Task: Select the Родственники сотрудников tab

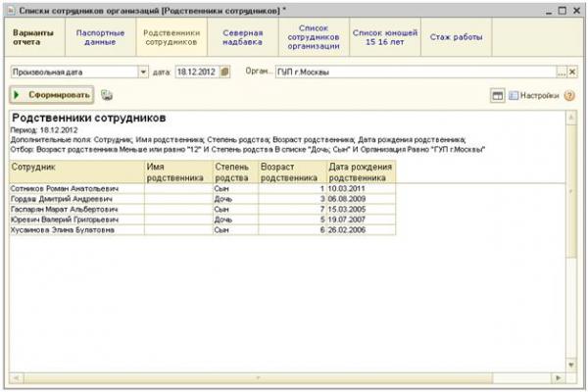Action: pyautogui.click(x=171, y=37)
